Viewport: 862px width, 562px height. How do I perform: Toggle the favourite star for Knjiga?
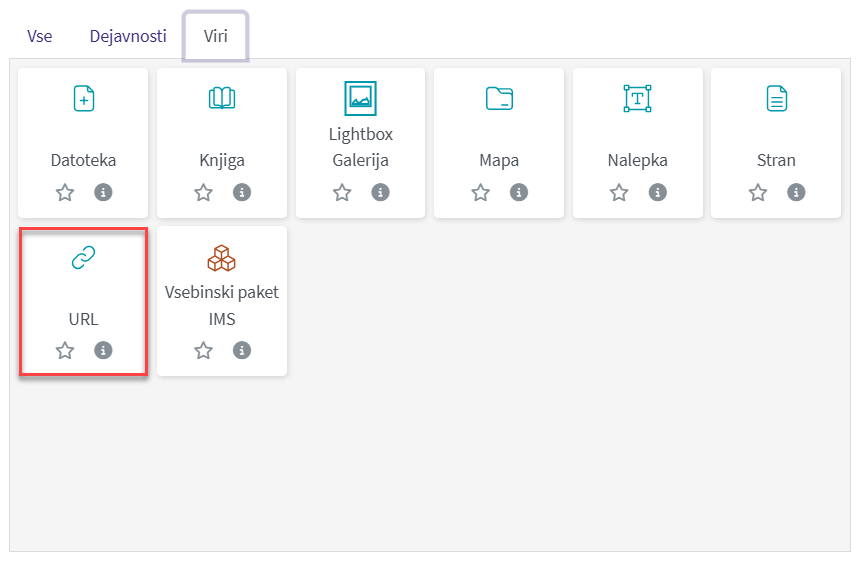tap(203, 192)
